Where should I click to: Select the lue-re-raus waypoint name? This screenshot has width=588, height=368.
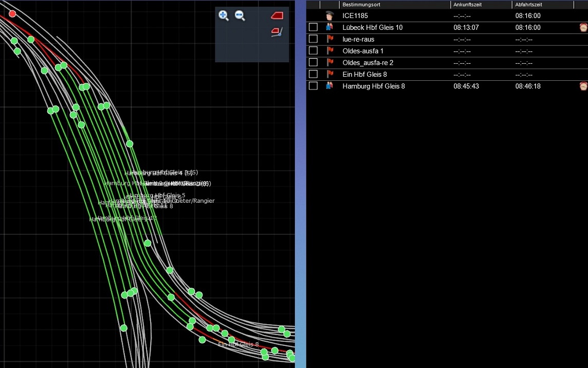point(358,39)
